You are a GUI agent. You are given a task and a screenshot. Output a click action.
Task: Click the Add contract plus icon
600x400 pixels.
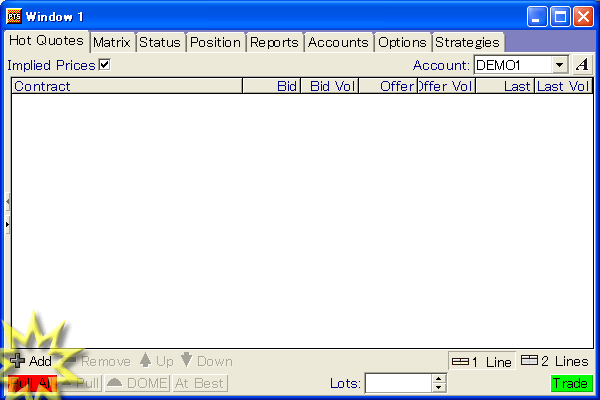tap(18, 361)
